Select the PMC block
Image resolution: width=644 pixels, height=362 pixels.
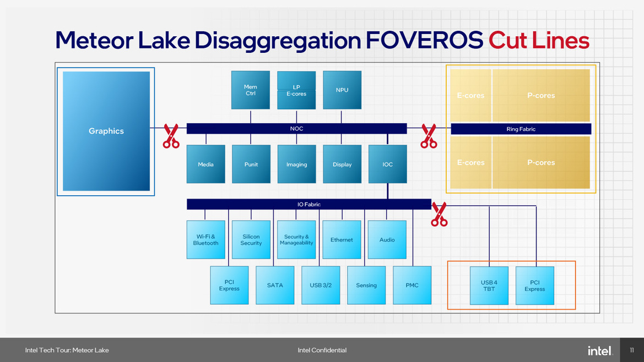coord(412,286)
